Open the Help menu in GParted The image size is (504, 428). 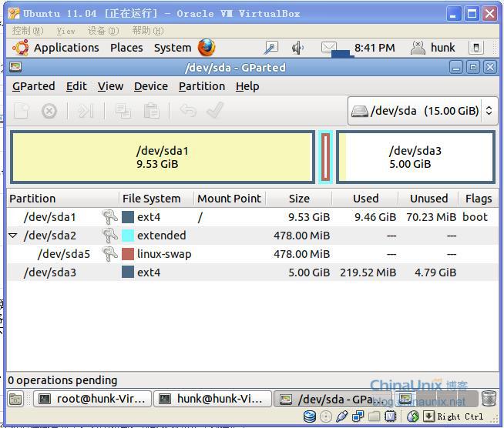[247, 86]
